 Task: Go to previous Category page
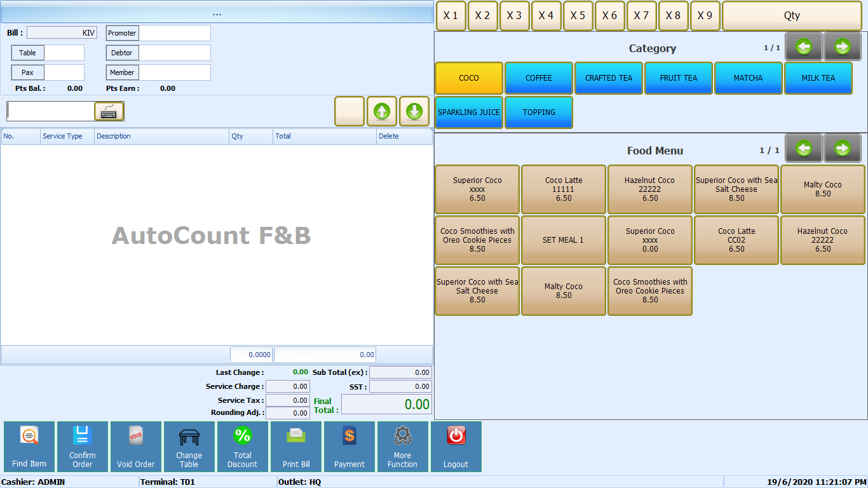point(804,46)
